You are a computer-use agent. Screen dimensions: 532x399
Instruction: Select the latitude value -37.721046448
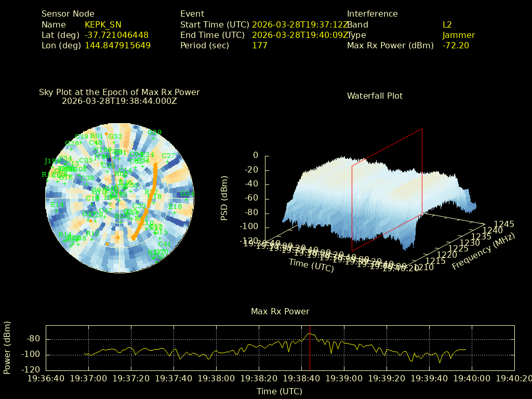tap(116, 35)
